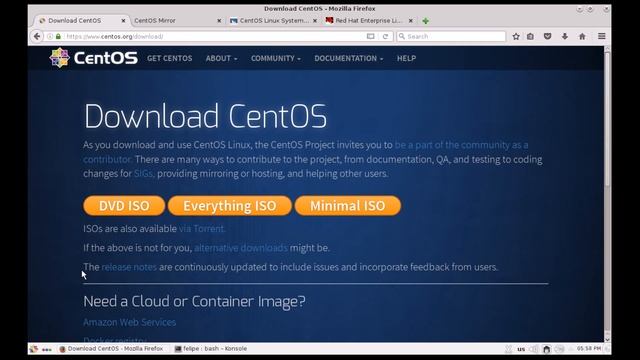Click the taskbar pager dots icon
The width and height of the screenshot is (640, 360).
pyautogui.click(x=47, y=349)
